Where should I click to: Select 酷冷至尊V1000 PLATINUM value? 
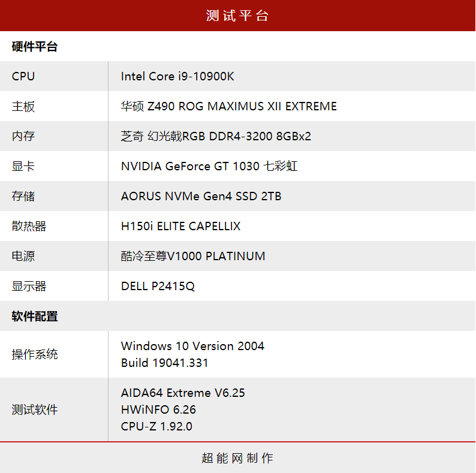193,256
